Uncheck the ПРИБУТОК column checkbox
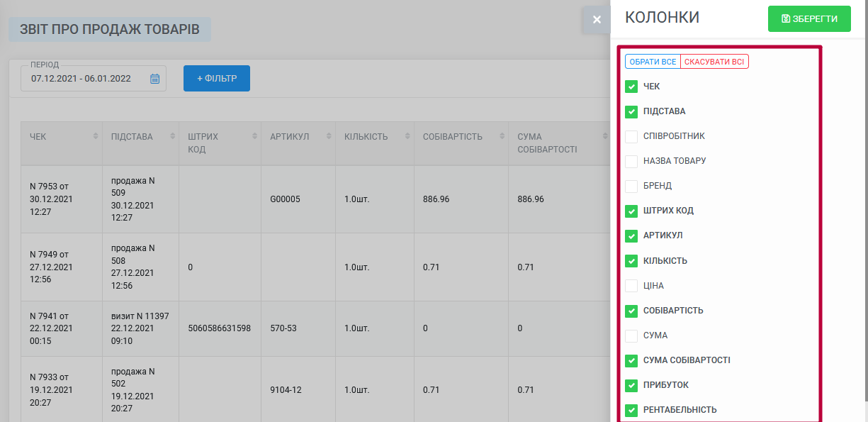 click(631, 385)
